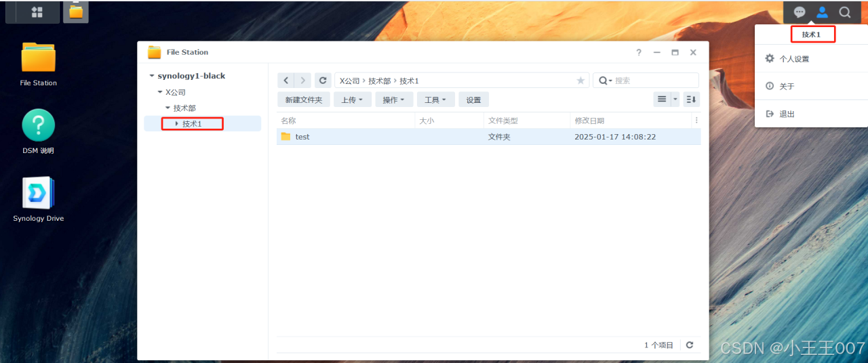Click the 设置 settings button
The height and width of the screenshot is (363, 868).
pyautogui.click(x=474, y=100)
